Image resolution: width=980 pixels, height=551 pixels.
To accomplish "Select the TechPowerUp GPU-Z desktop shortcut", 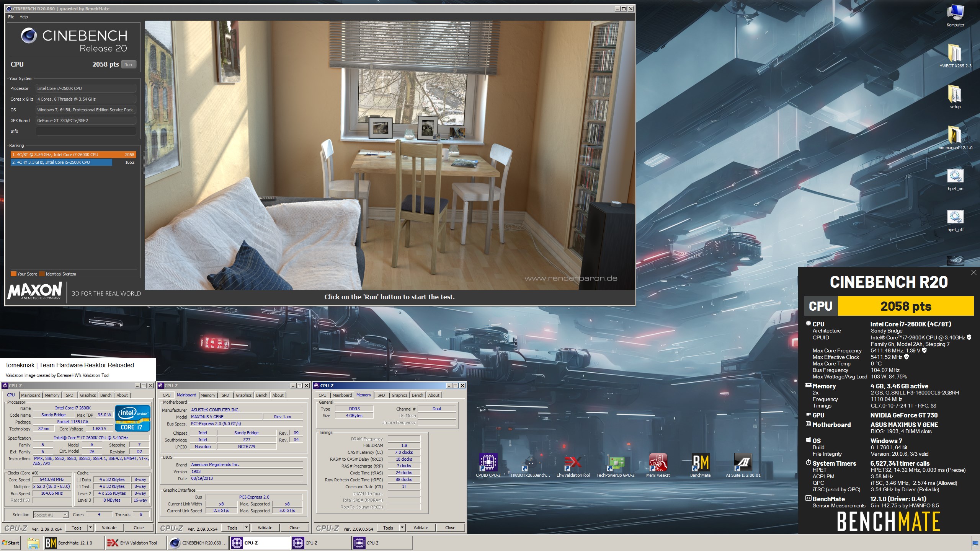I will [615, 465].
